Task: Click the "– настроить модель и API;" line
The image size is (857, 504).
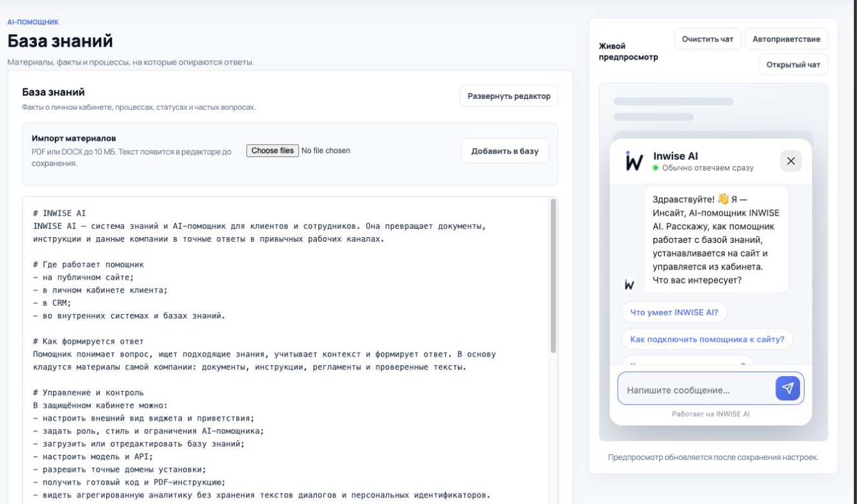Action: pyautogui.click(x=92, y=456)
